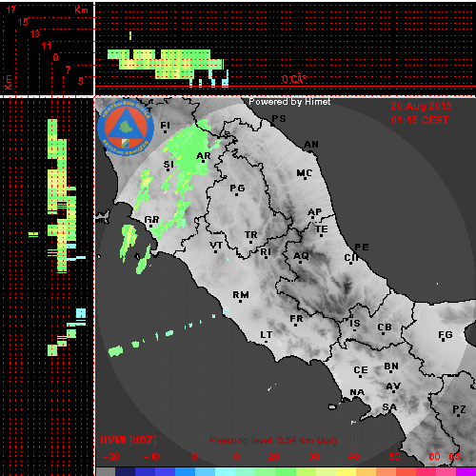
Task: Select the PS city label
Action: [x=279, y=119]
